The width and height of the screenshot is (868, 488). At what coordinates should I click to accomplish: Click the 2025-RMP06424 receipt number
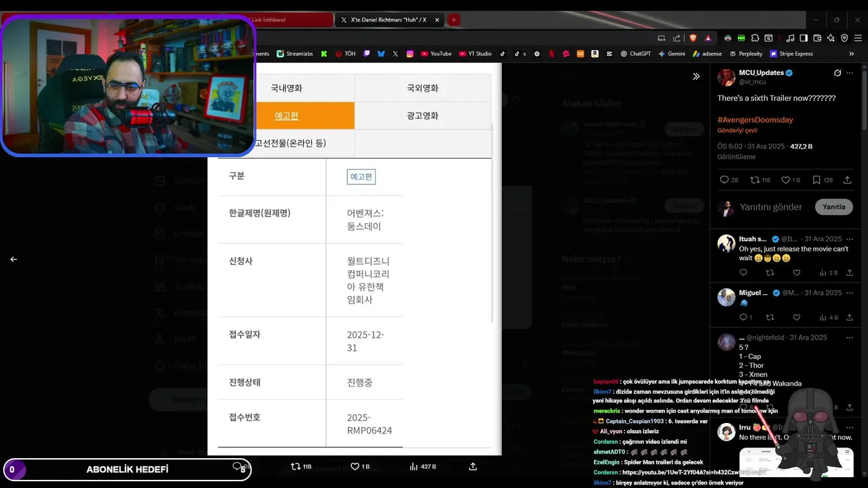pyautogui.click(x=370, y=424)
